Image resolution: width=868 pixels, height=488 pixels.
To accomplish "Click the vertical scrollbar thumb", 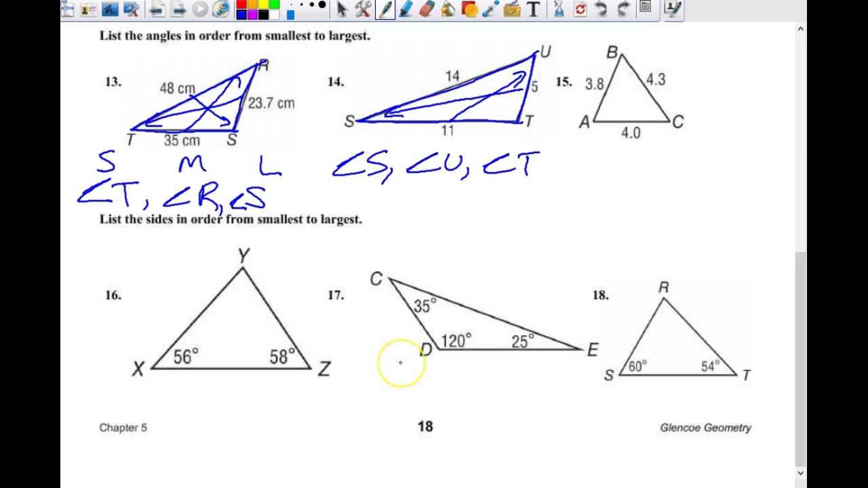I will [801, 359].
